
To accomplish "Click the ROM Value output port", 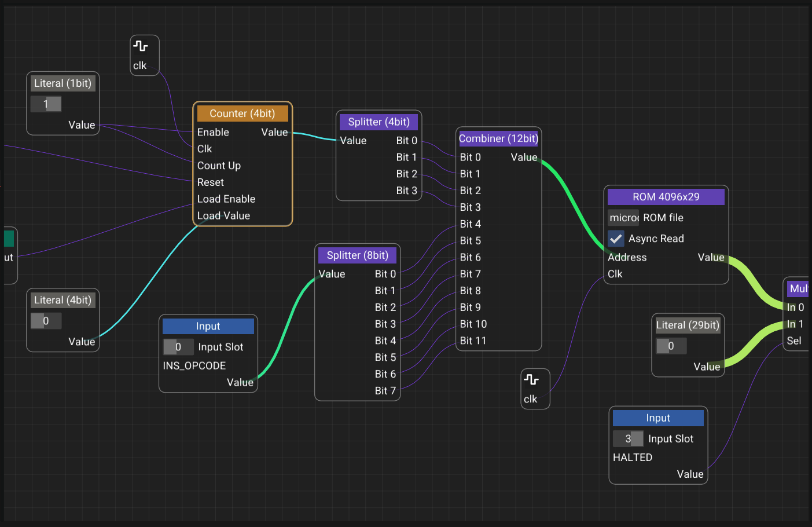I will pos(711,258).
